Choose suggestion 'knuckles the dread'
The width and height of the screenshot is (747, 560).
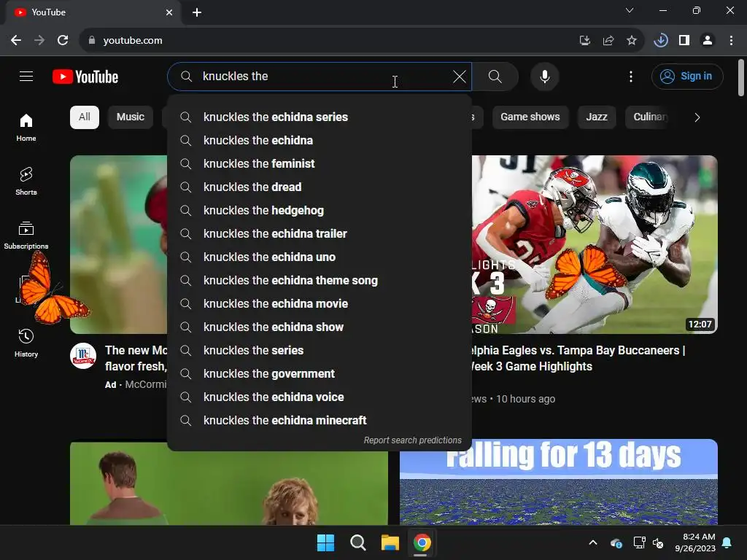320,187
